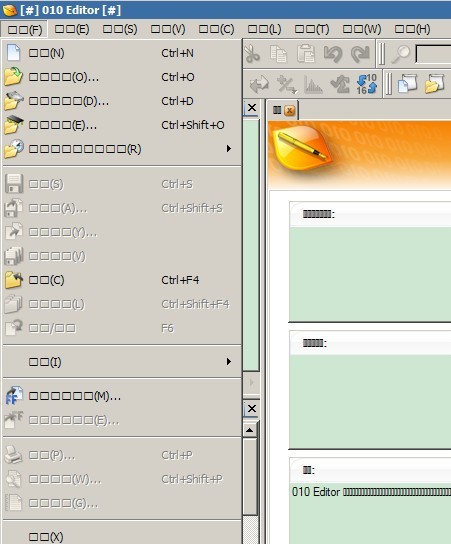Select the (Y)... entry in the File menu

coord(122,232)
